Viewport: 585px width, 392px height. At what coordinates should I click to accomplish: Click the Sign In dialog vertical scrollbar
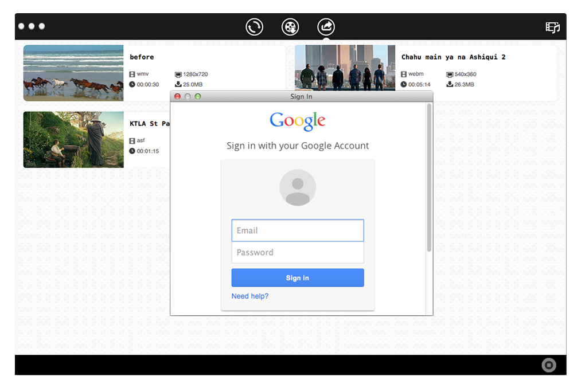[429, 178]
